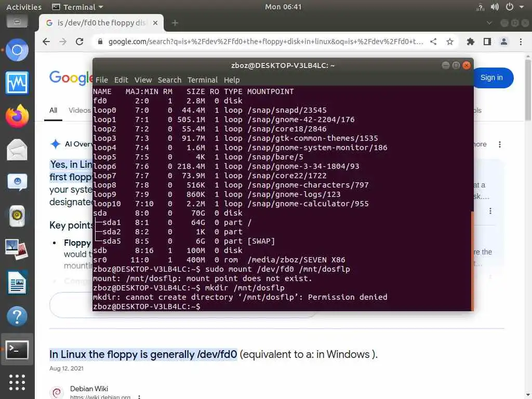The width and height of the screenshot is (532, 399).
Task: Open the Chrome three-dot menu
Action: click(521, 42)
